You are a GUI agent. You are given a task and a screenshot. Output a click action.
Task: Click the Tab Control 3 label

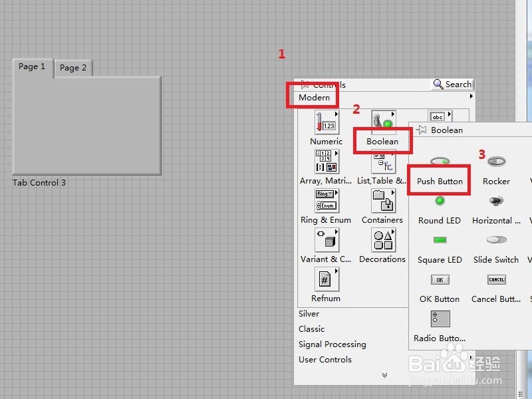pyautogui.click(x=39, y=182)
